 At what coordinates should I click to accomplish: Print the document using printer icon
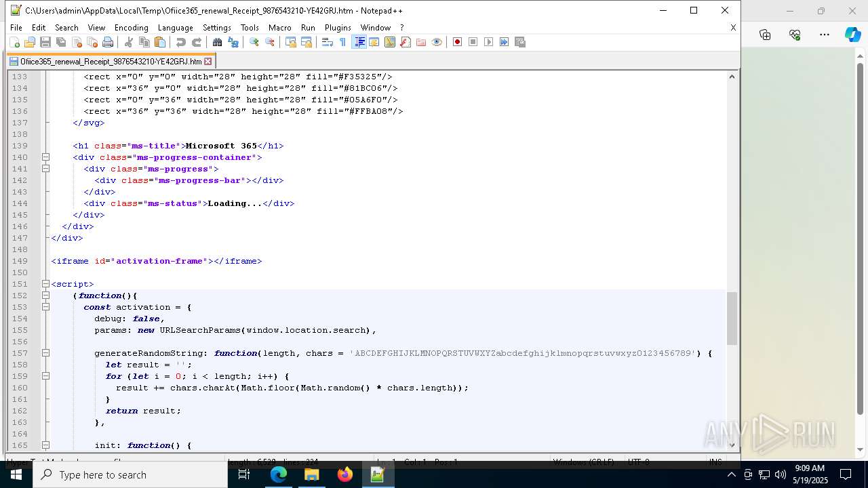tap(108, 42)
